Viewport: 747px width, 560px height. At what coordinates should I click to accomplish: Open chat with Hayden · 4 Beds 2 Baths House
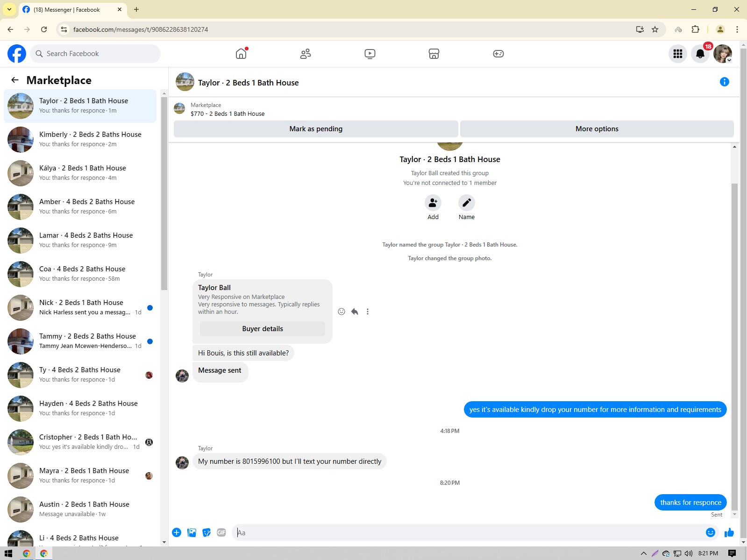point(80,409)
